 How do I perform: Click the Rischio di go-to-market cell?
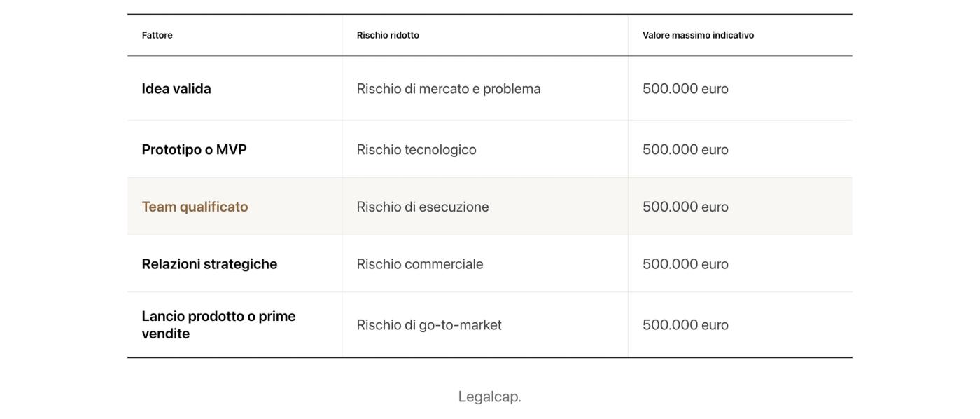[429, 325]
